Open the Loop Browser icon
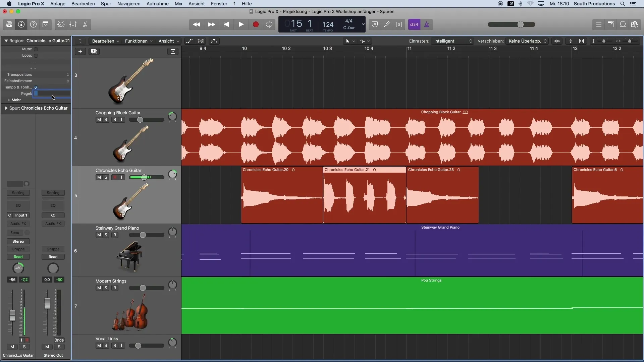This screenshot has width=644, height=362. [x=623, y=24]
